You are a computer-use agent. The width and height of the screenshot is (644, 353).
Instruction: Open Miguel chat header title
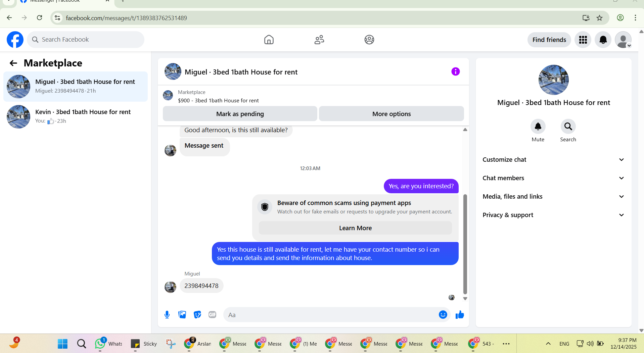(x=241, y=72)
